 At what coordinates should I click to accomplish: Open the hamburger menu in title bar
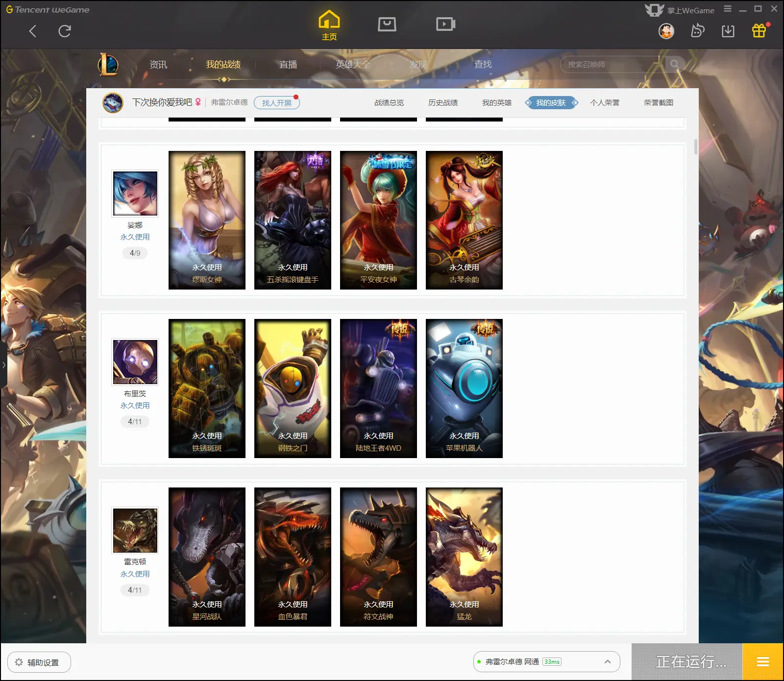tap(728, 9)
